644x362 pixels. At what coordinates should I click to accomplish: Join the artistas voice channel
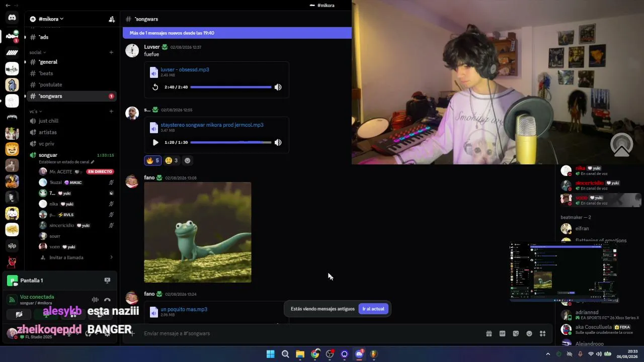(72, 132)
